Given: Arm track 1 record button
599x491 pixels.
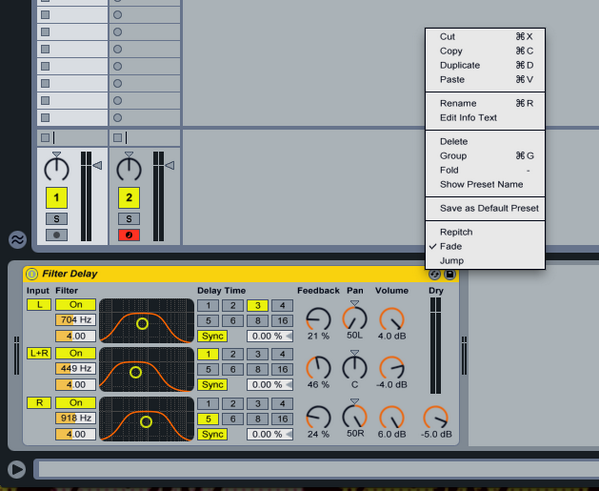Looking at the screenshot, I should click(57, 235).
